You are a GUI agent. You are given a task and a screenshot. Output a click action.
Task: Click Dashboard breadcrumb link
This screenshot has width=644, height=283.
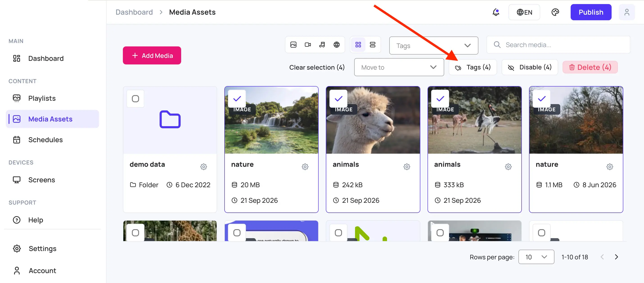(x=134, y=12)
